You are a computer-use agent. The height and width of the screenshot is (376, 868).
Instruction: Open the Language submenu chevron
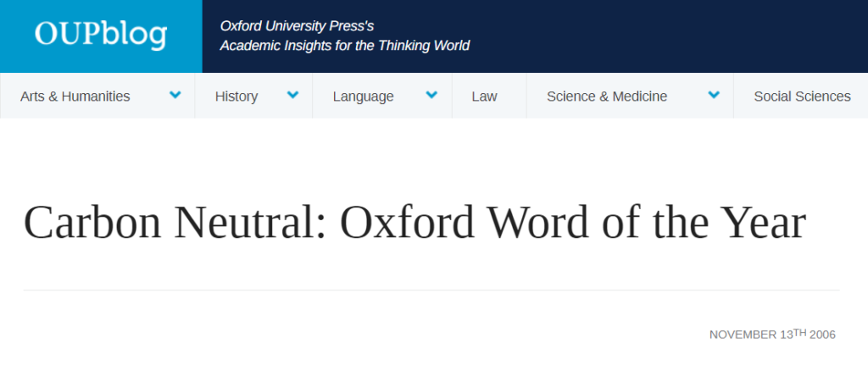click(x=431, y=95)
